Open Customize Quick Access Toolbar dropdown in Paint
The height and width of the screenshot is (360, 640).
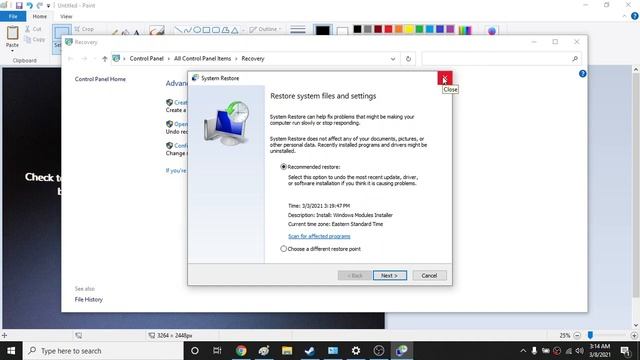coord(48,6)
